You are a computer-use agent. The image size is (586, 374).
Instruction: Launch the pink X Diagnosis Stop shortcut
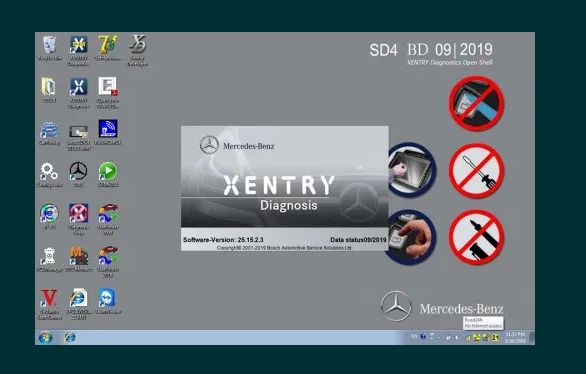coord(78,219)
